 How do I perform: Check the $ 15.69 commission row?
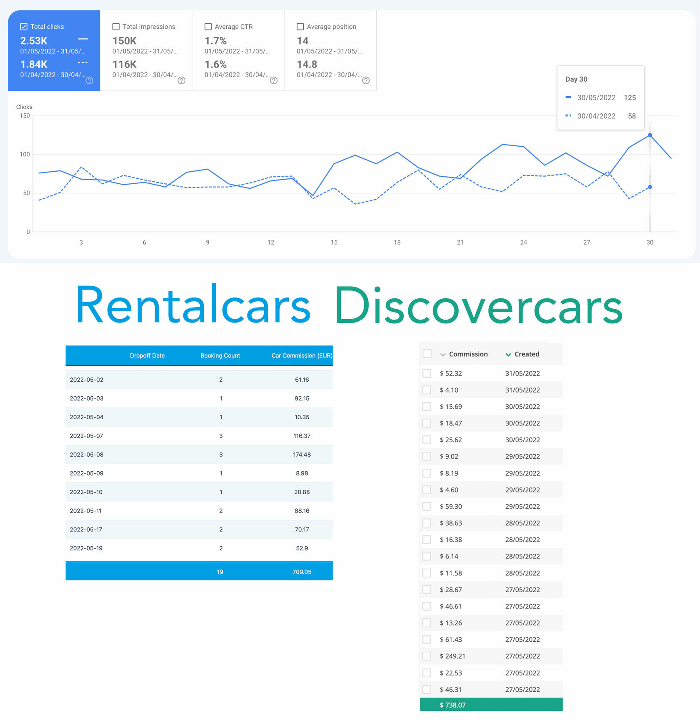(x=427, y=407)
